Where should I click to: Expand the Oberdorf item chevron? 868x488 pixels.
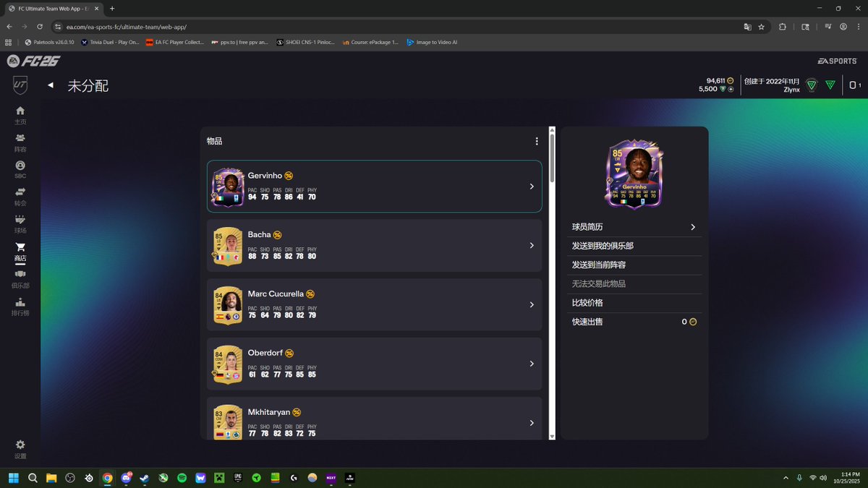click(532, 364)
